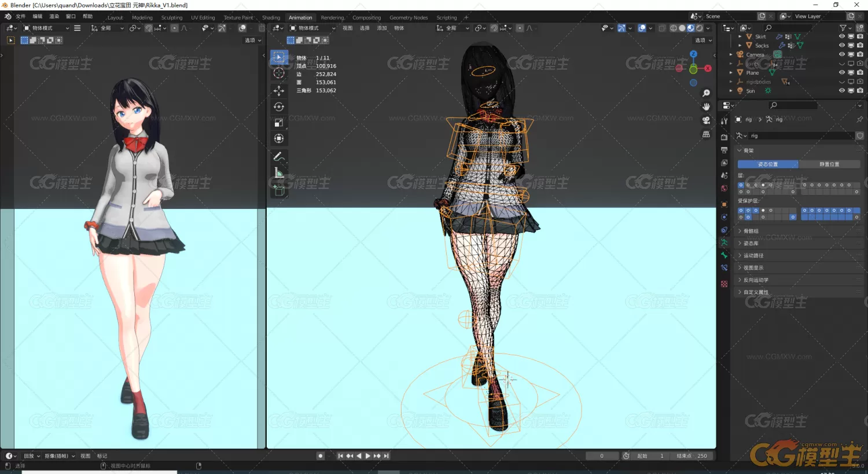
Task: Open the Output properties tab (printer icon)
Action: [x=724, y=150]
